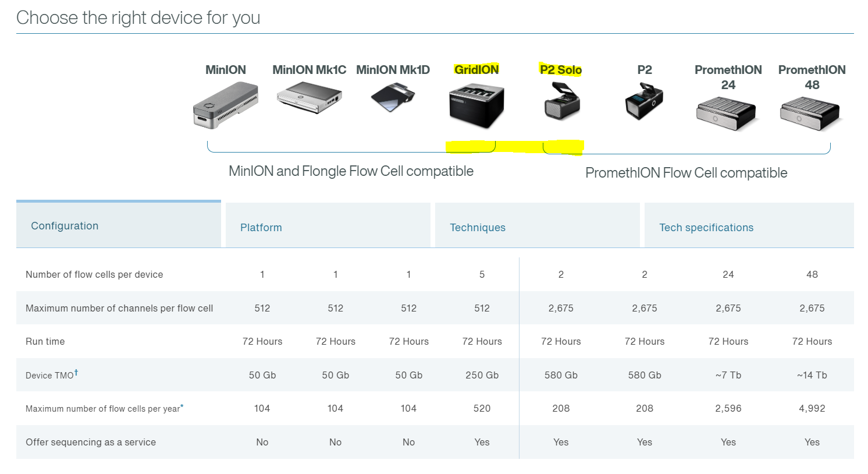This screenshot has width=868, height=474.
Task: Select PromethION 24's flow cell count of 24
Action: click(728, 274)
